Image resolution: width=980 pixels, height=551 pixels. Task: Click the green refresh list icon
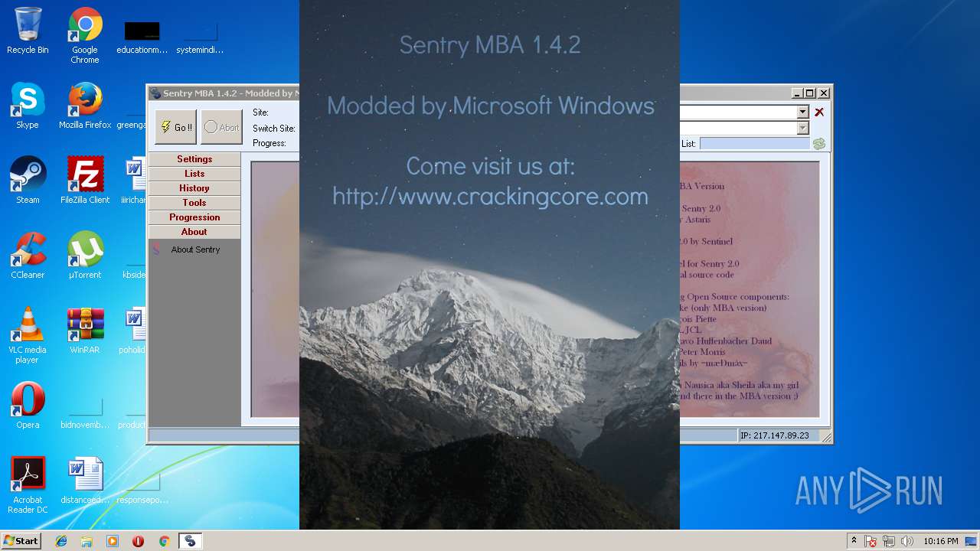pos(819,144)
